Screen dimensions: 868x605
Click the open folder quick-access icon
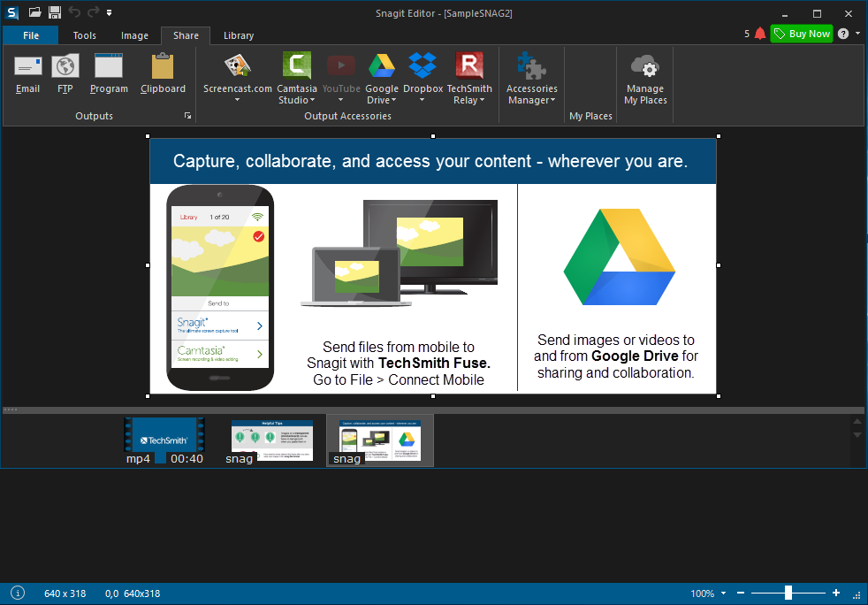tap(34, 11)
